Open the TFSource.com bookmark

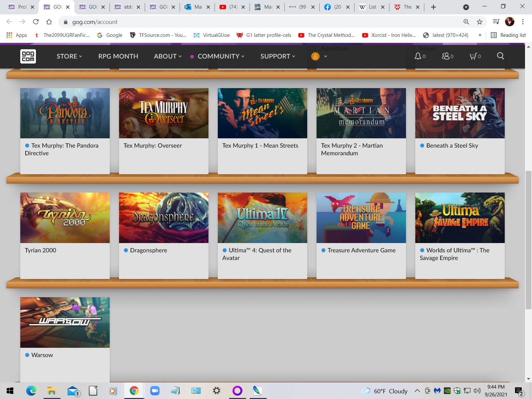(x=158, y=35)
